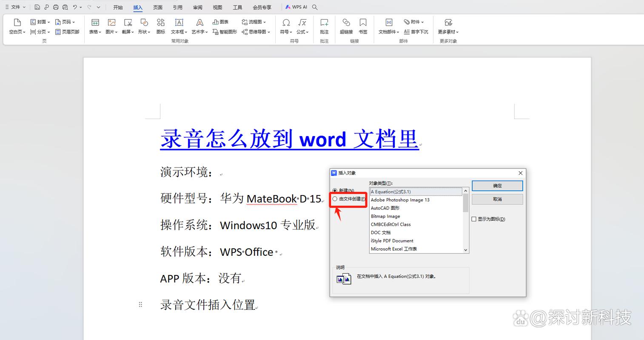Switch to the 页面 ribbon tab
This screenshot has height=340, width=644.
point(158,7)
